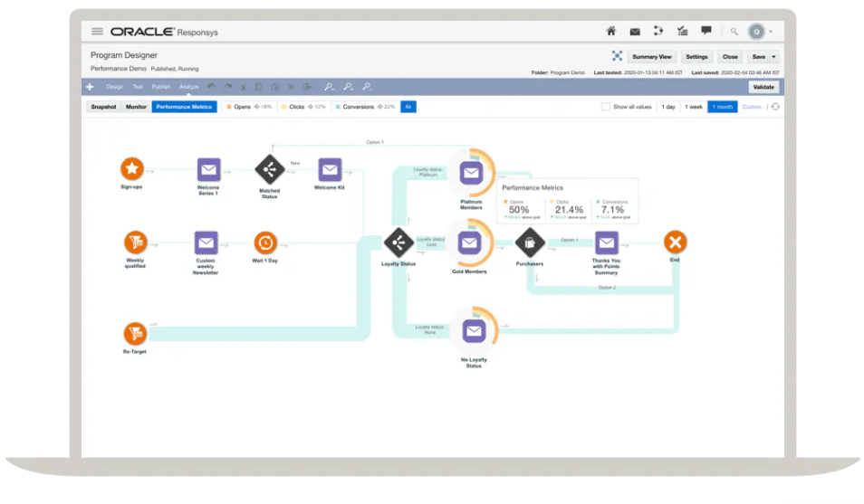Select the Monitor view tab
The height and width of the screenshot is (504, 864).
tap(136, 107)
